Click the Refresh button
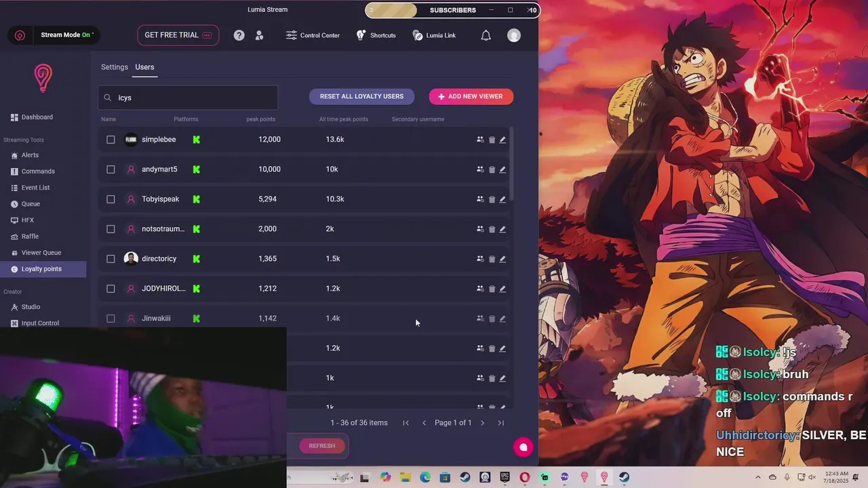The image size is (868, 488). point(321,446)
